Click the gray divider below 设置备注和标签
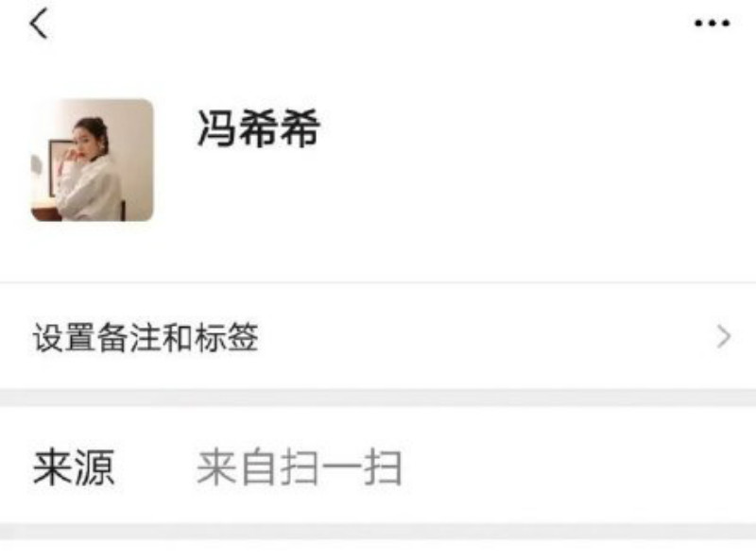The image size is (756, 560). (x=378, y=399)
